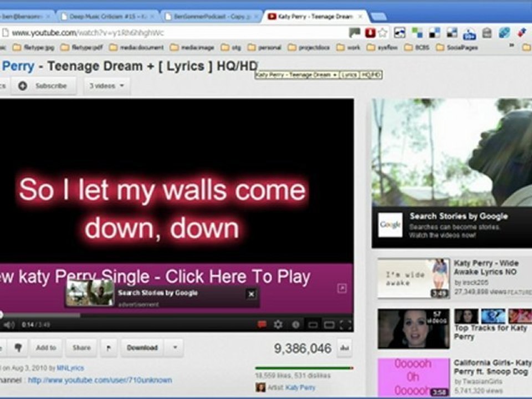Switch to the small player size
Image resolution: width=532 pixels, height=399 pixels.
313,325
